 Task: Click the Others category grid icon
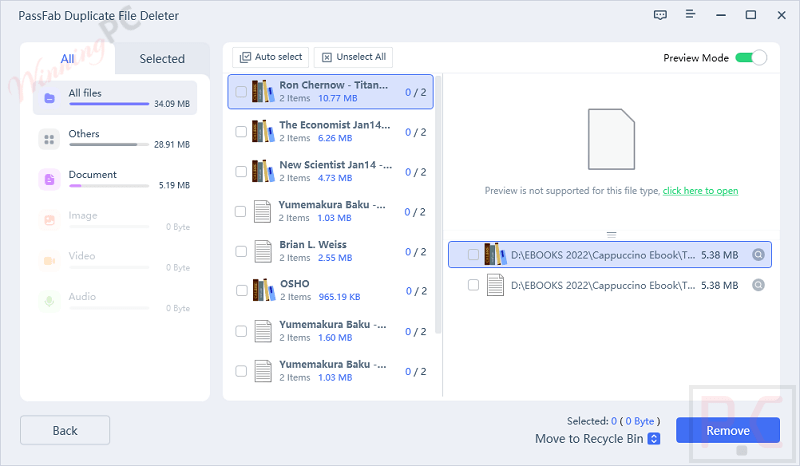click(x=49, y=139)
